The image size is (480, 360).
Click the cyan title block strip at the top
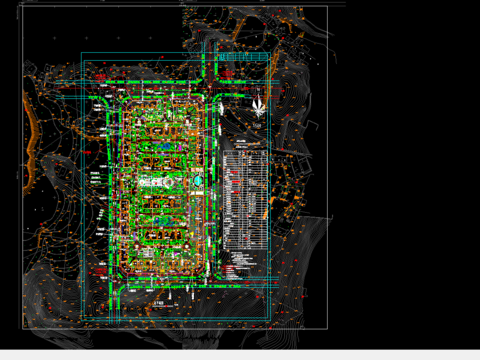point(243,57)
